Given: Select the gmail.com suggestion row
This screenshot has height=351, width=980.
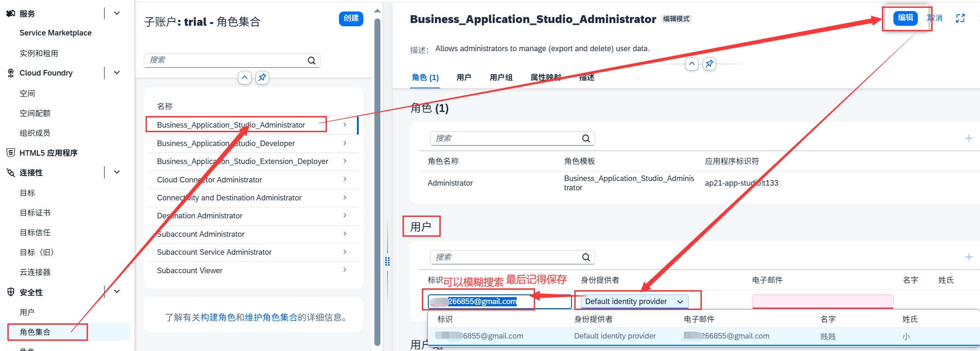Looking at the screenshot, I should point(703,336).
